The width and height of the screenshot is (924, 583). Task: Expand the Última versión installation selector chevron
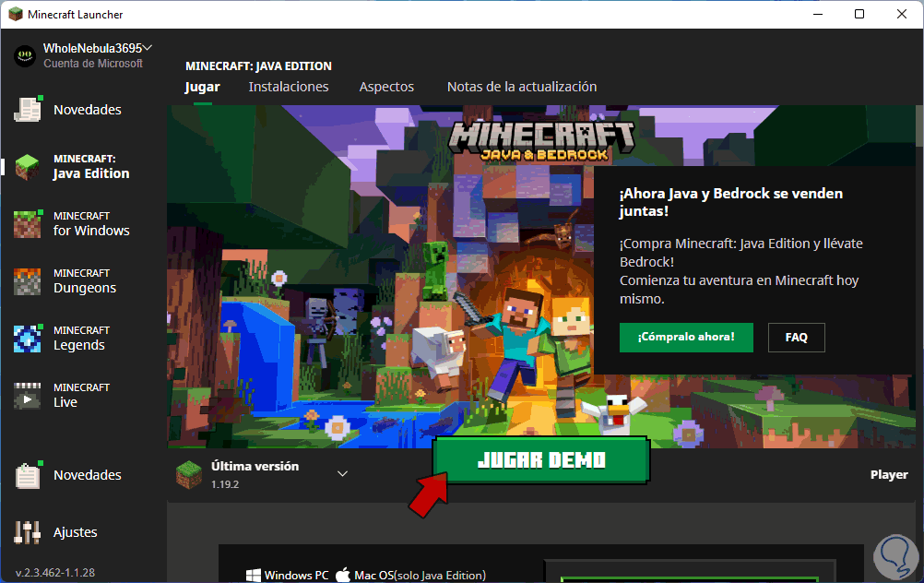click(x=342, y=474)
